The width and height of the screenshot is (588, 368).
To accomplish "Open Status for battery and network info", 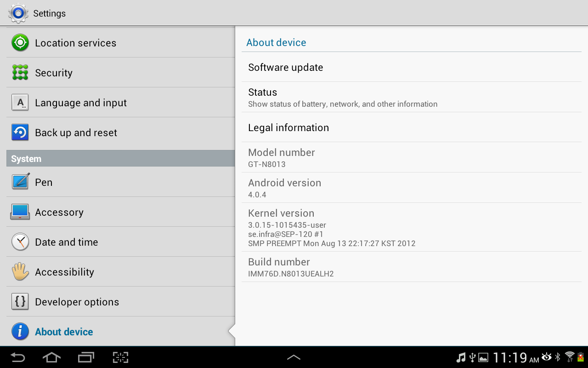I will click(x=412, y=97).
